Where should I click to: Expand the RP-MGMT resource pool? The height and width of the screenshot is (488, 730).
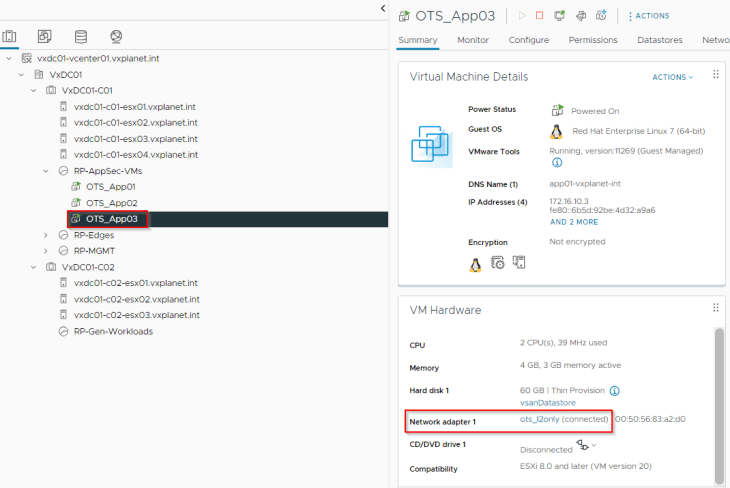point(46,251)
